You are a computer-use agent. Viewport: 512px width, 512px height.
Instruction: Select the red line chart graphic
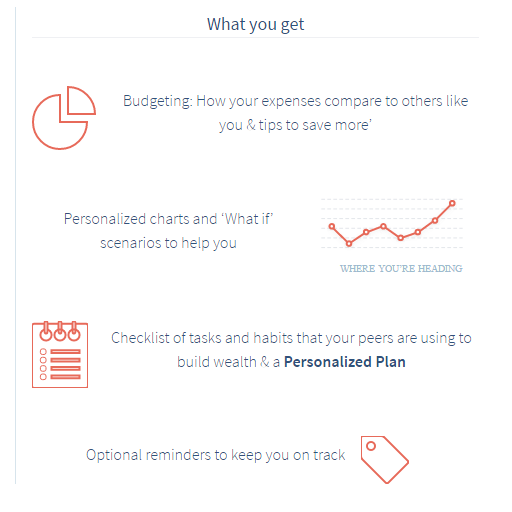click(392, 223)
